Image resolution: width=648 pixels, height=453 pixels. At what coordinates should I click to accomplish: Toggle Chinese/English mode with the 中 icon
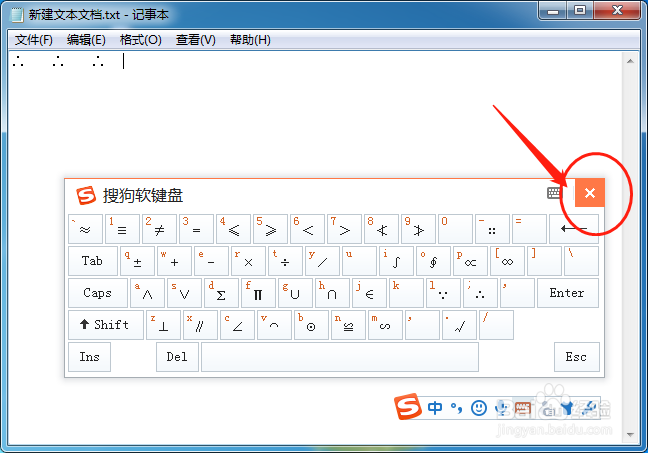tap(435, 408)
